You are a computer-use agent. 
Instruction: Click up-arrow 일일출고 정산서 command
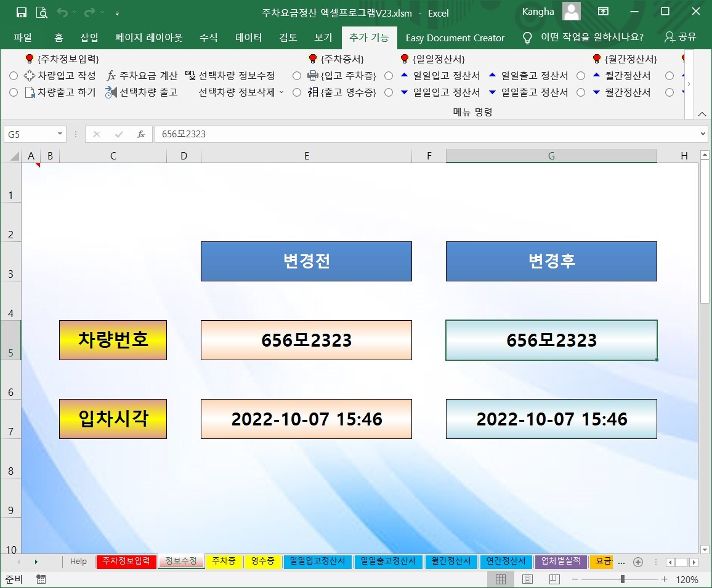[528, 75]
